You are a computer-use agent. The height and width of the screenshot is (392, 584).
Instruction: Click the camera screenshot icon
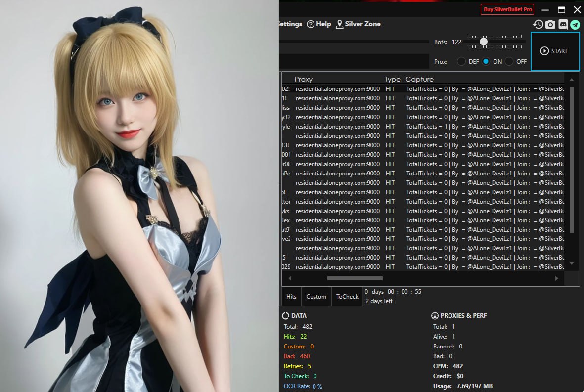(x=550, y=24)
